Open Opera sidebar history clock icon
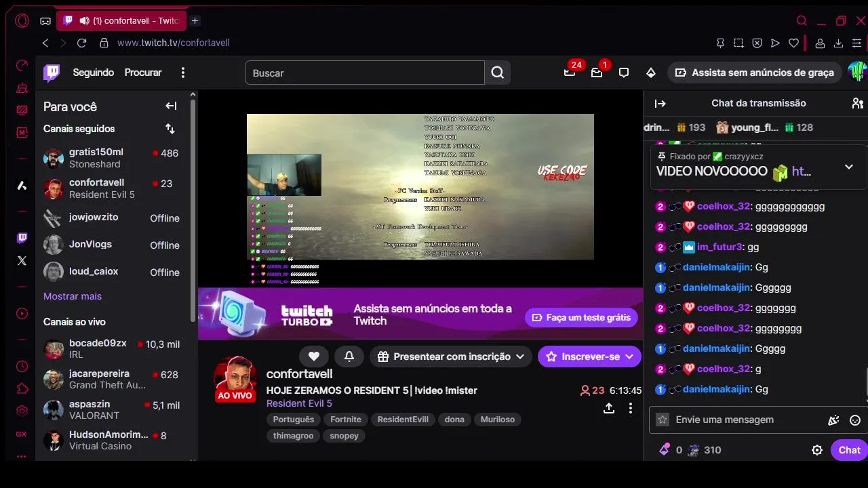The width and height of the screenshot is (868, 488). [22, 366]
